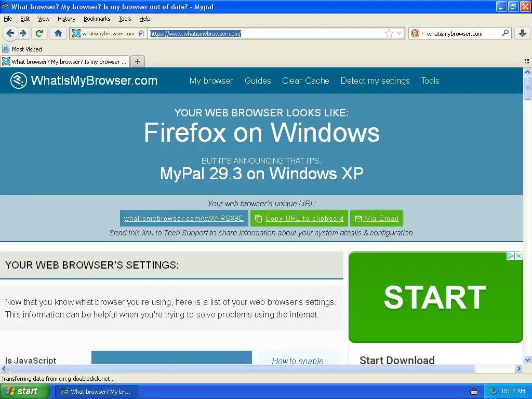Image resolution: width=532 pixels, height=399 pixels.
Task: Click the horizontal scrollbar thumb
Action: click(242, 368)
